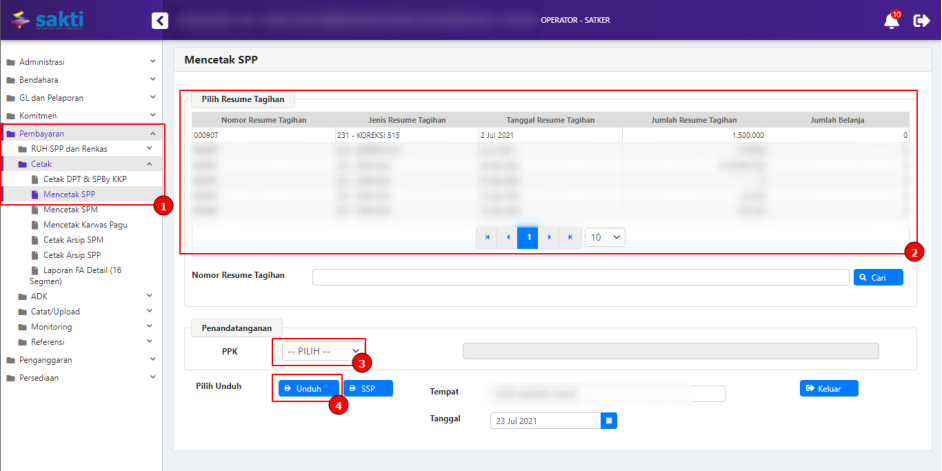This screenshot has width=942, height=471.
Task: Click the Cari search button
Action: point(877,277)
